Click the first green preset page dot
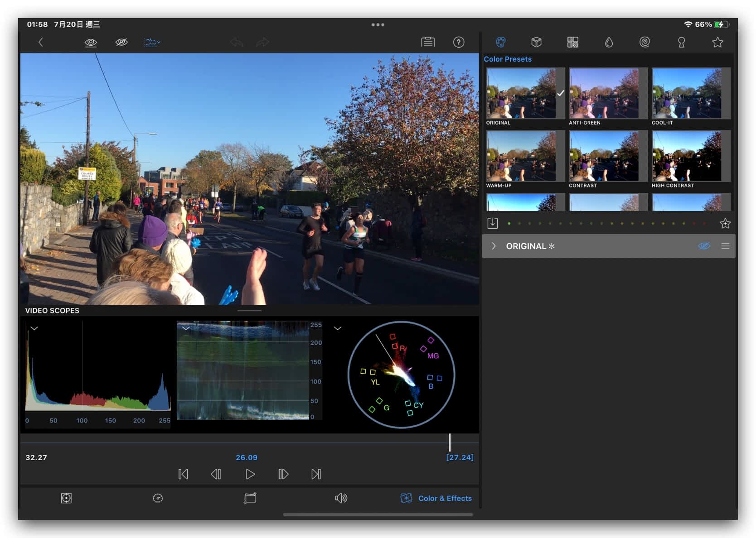Viewport: 756px width, 538px height. (509, 223)
